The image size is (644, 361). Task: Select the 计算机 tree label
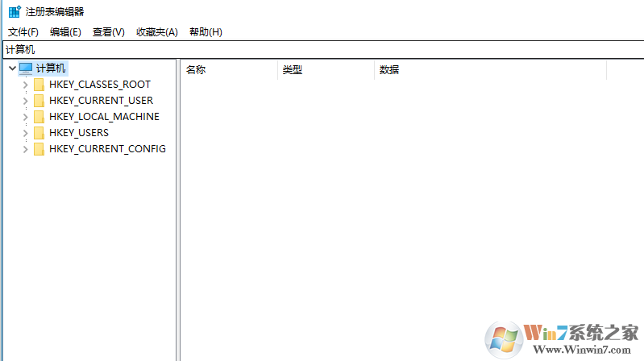point(51,68)
